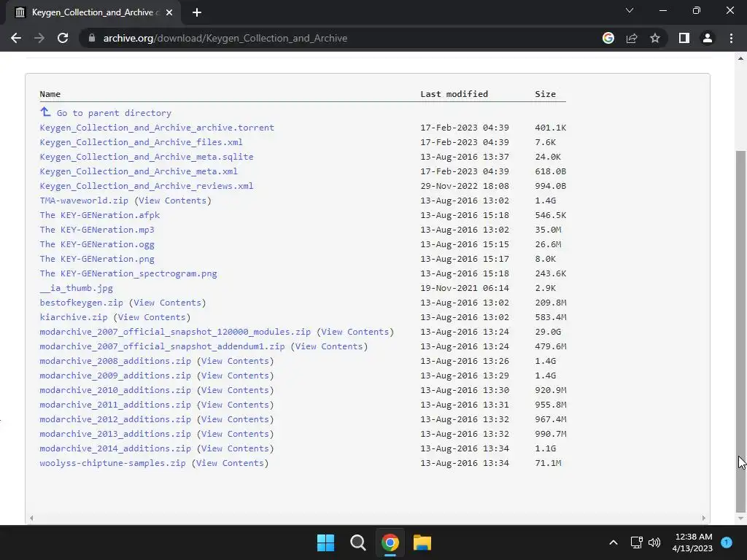Click the vertical scrollbar thumb

740,331
